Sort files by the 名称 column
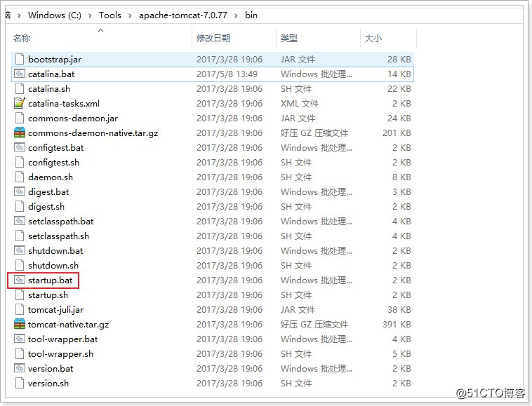532x406 pixels. tap(22, 39)
